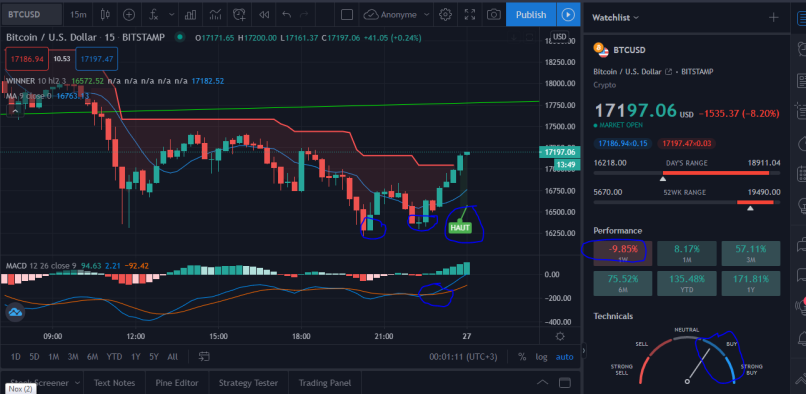Screen dimensions: 806x394
Task: Collapse the indicator legend arrow
Action: pyautogui.click(x=15, y=110)
